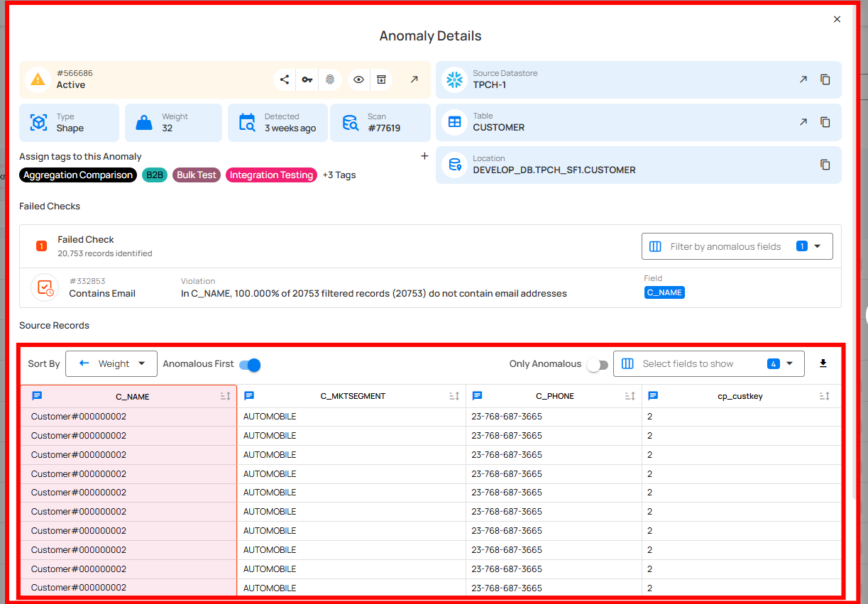868x604 pixels.
Task: Disable the Anomalous First toggle
Action: coord(250,364)
